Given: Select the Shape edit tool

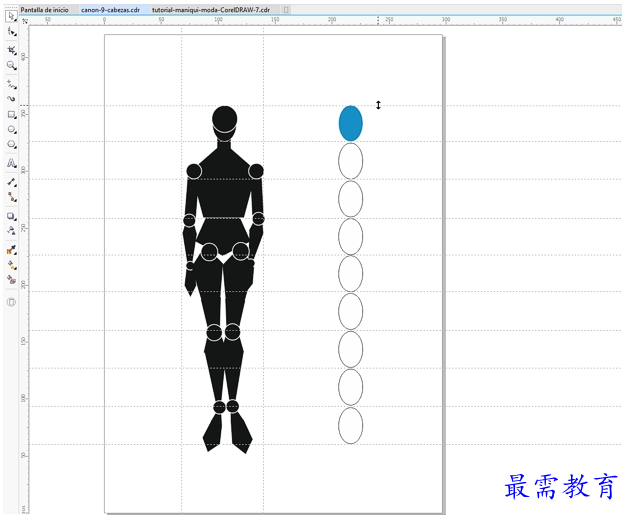Looking at the screenshot, I should click(x=11, y=32).
